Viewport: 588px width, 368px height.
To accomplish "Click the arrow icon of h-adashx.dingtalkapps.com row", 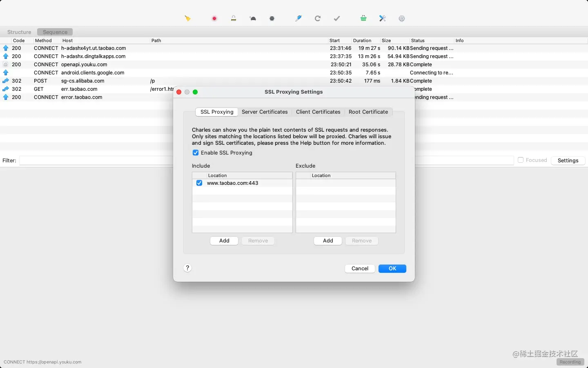I will (6, 56).
